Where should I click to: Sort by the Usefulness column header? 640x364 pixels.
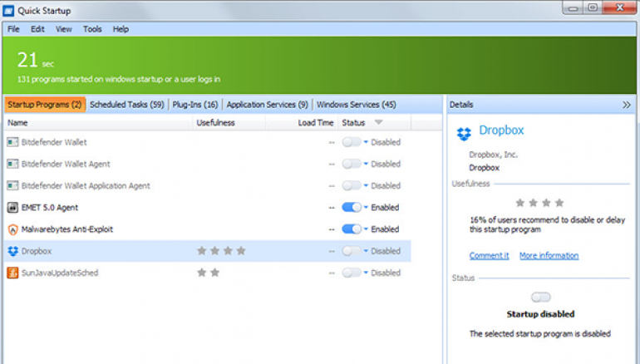pyautogui.click(x=229, y=122)
